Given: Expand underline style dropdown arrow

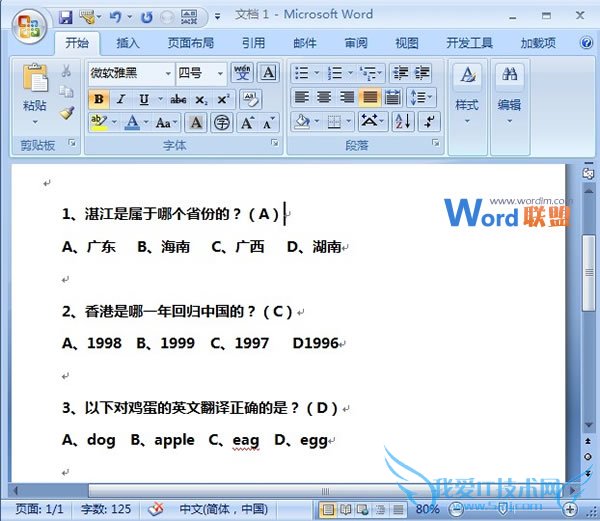Looking at the screenshot, I should point(160,99).
